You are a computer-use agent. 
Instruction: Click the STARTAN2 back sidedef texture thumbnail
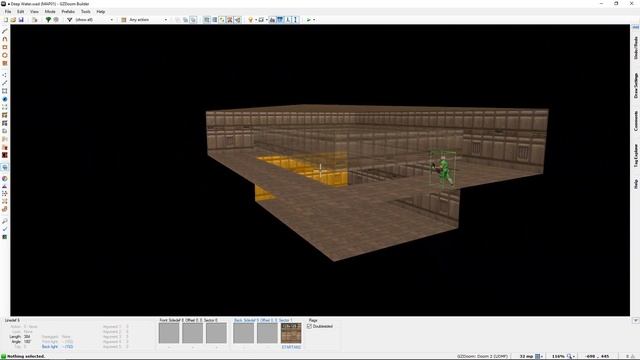pyautogui.click(x=291, y=333)
